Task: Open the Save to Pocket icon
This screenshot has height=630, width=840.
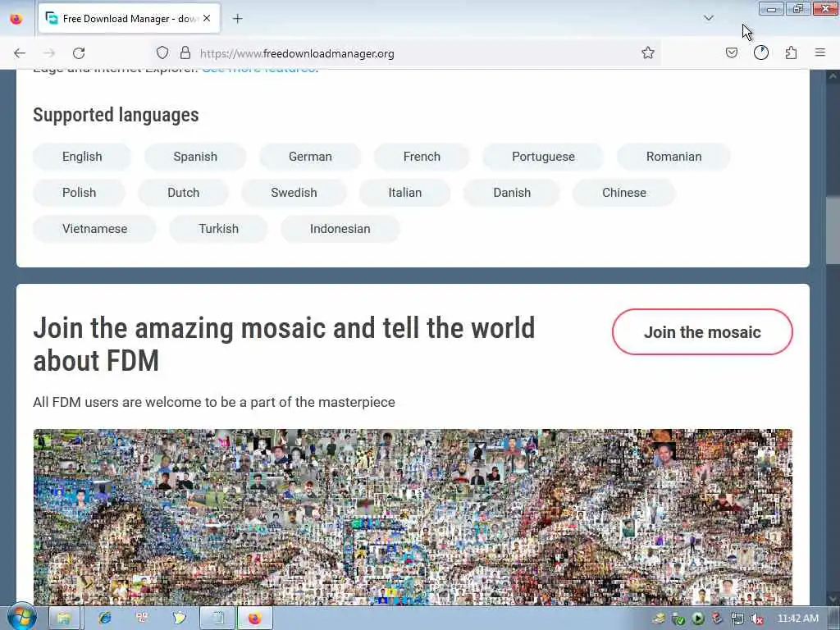Action: (x=732, y=52)
